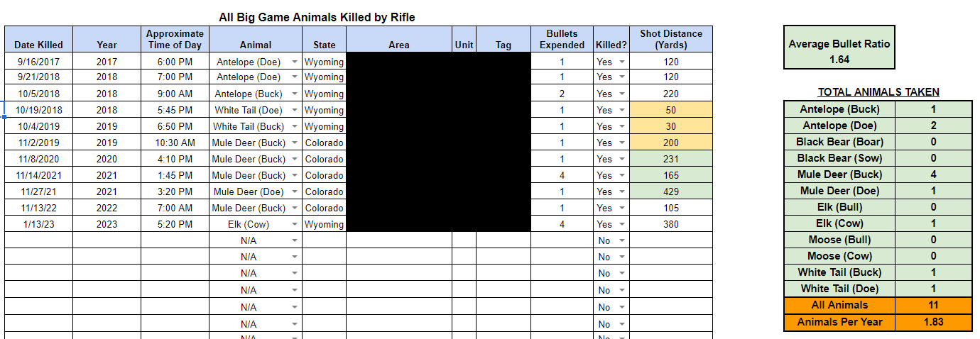Open Killed? dropdown in the 9/16/2017 row
Screen dimensions: 980x339
tap(622, 62)
